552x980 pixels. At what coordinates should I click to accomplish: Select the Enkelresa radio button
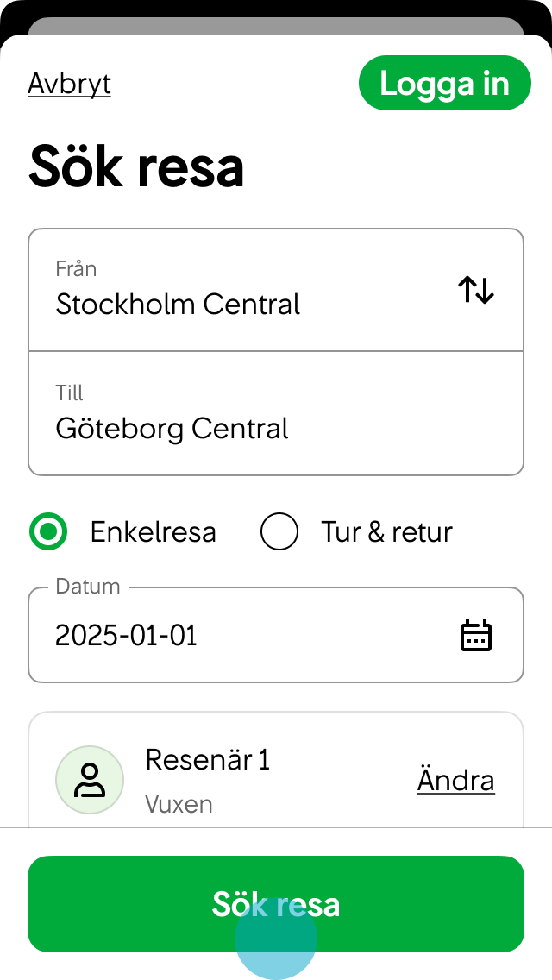[x=48, y=531]
